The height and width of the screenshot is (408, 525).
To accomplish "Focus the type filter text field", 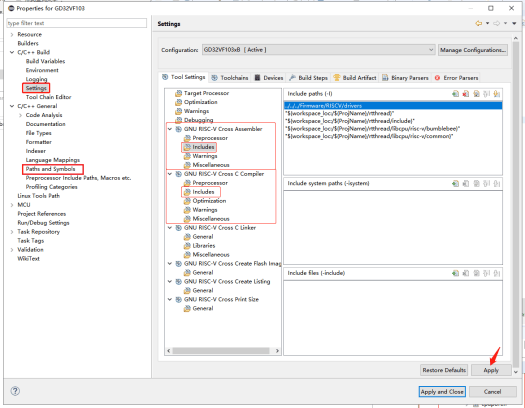I will tap(77, 23).
